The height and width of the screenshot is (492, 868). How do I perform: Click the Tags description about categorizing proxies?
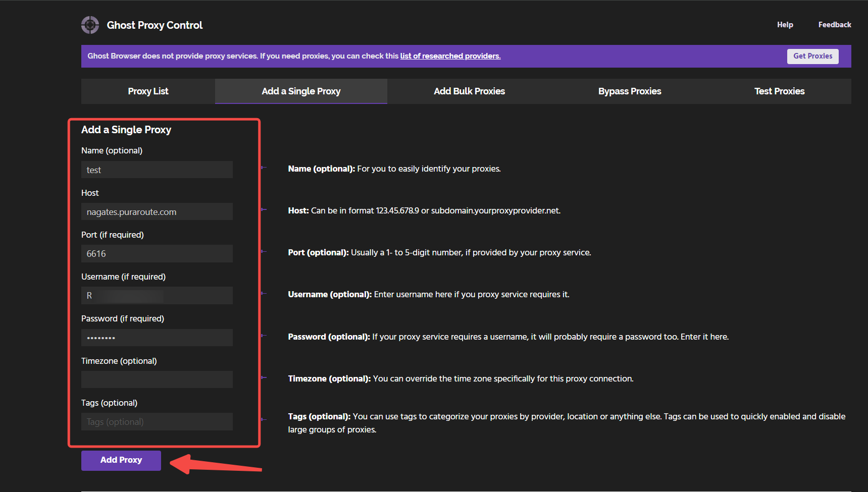tap(567, 423)
